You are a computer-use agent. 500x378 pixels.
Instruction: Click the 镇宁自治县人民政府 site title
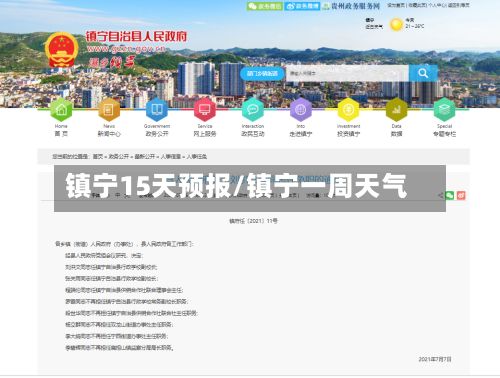136,37
